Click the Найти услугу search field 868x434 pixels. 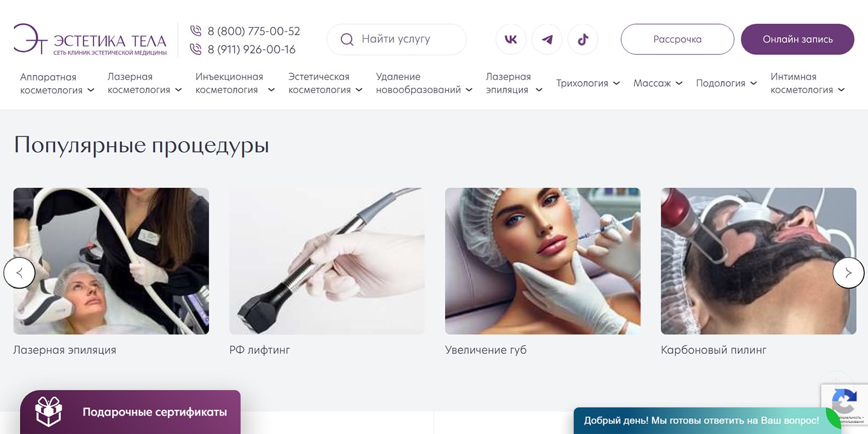point(396,39)
